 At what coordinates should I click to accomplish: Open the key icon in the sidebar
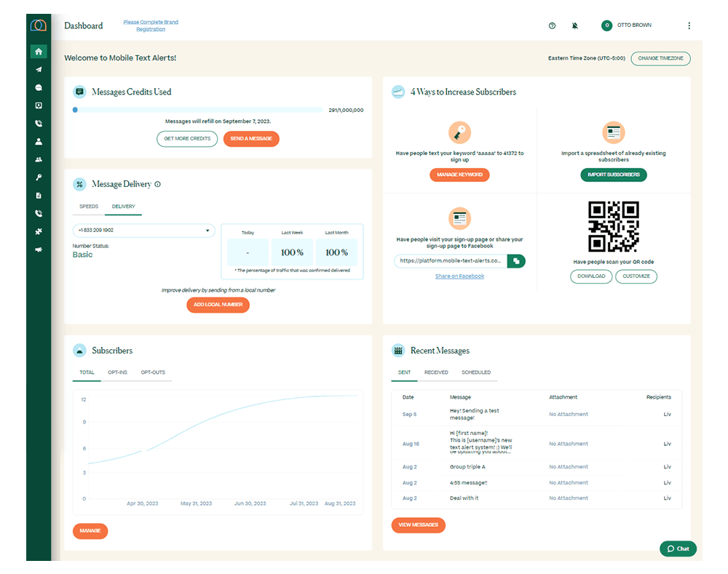(x=39, y=178)
